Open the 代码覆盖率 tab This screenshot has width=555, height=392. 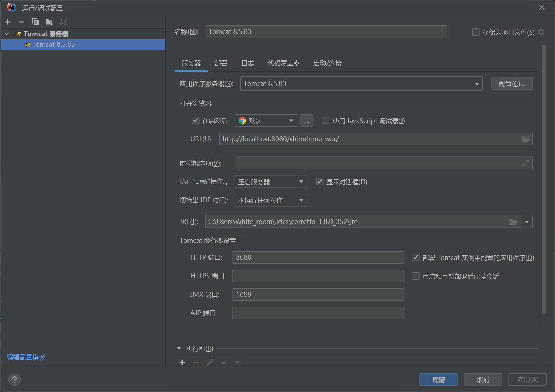click(284, 63)
